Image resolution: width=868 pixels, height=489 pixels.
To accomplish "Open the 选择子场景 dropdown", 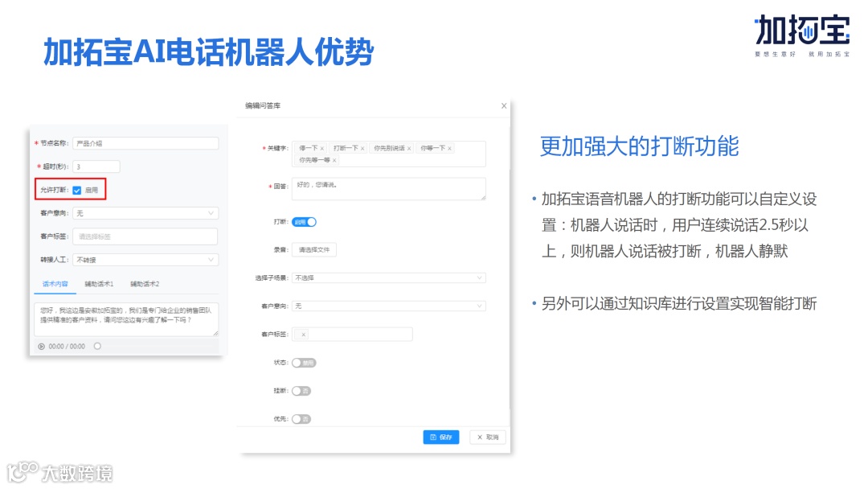I will pos(389,278).
